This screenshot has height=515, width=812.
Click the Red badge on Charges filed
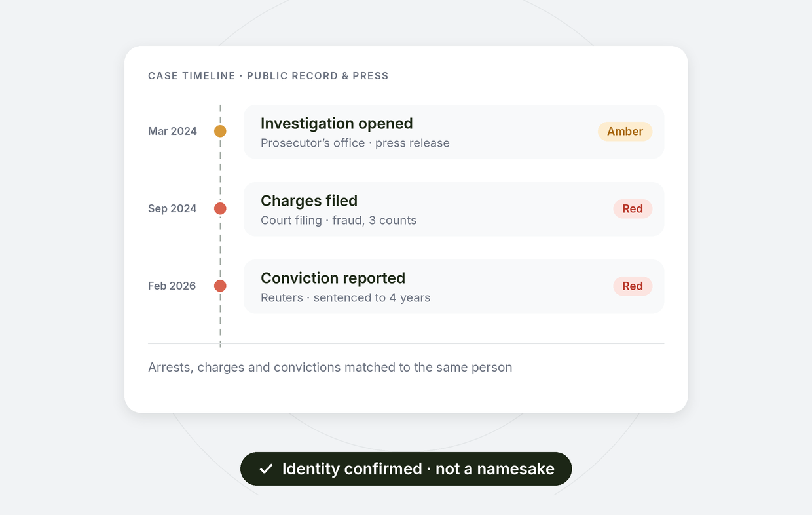pos(633,208)
